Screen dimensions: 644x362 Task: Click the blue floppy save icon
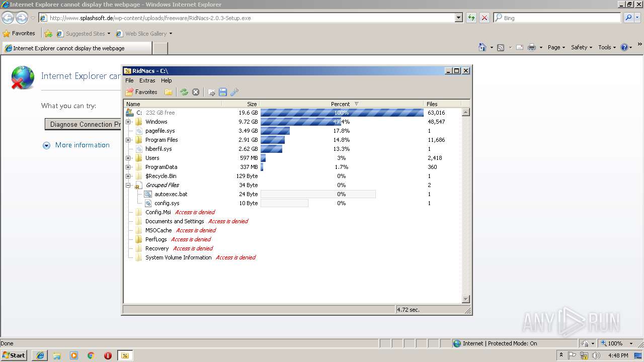coord(223,92)
